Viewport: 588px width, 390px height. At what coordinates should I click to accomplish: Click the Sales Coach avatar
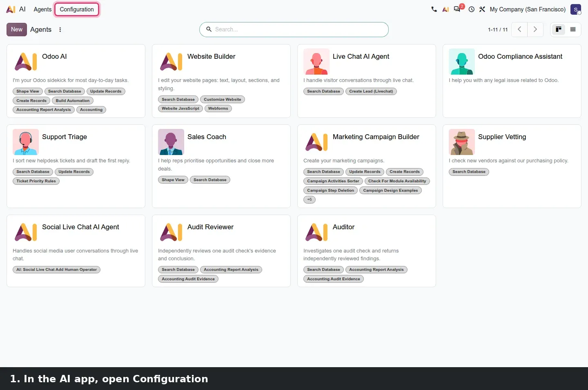171,142
